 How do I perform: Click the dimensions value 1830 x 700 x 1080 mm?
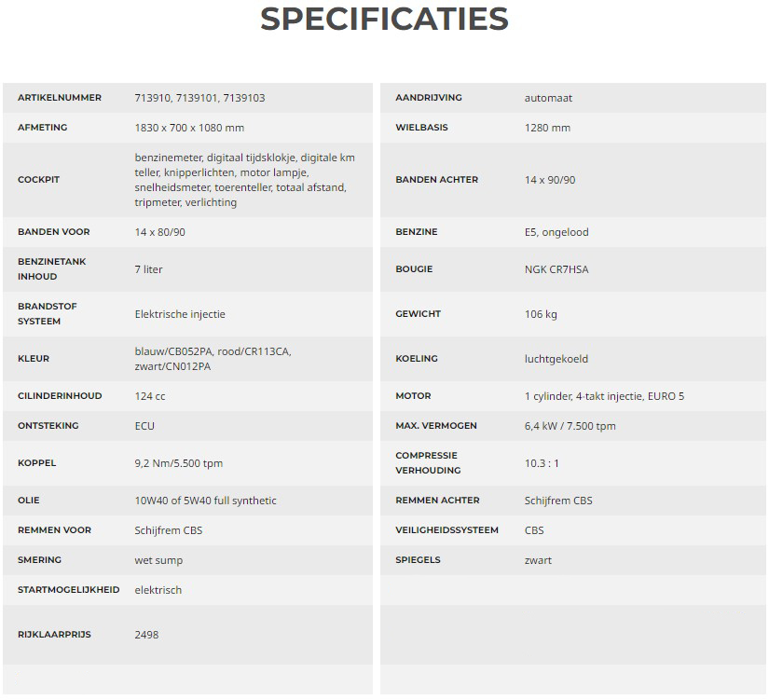(189, 128)
